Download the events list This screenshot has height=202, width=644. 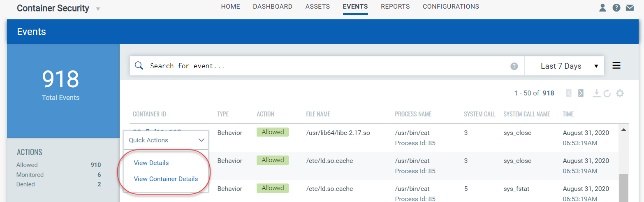pos(596,93)
